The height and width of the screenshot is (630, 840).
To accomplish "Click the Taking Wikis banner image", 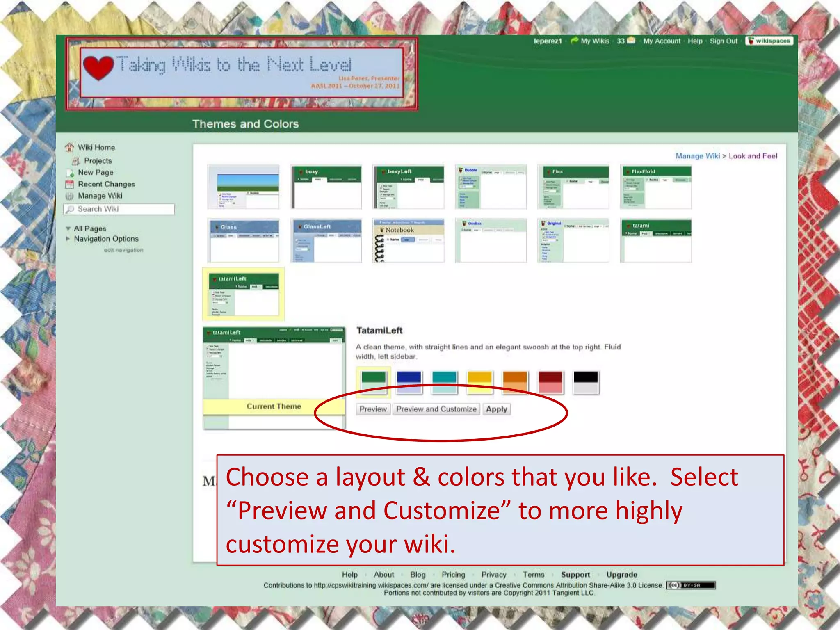I will pos(242,74).
